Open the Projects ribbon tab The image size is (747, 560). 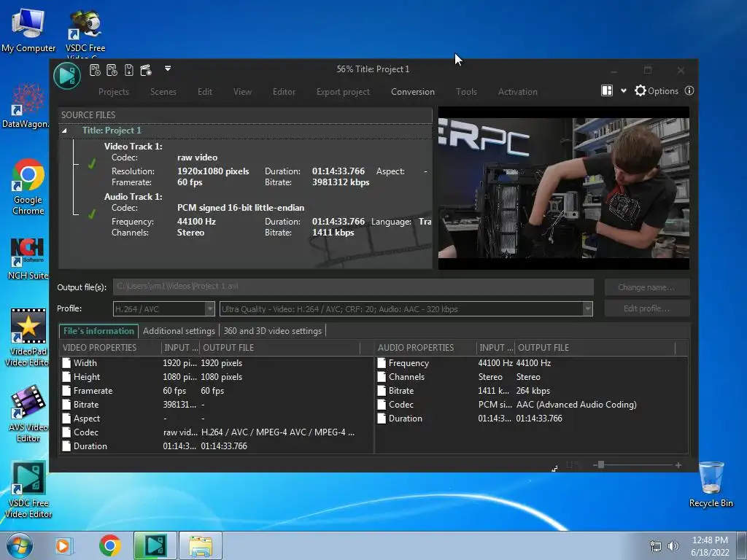click(x=113, y=92)
